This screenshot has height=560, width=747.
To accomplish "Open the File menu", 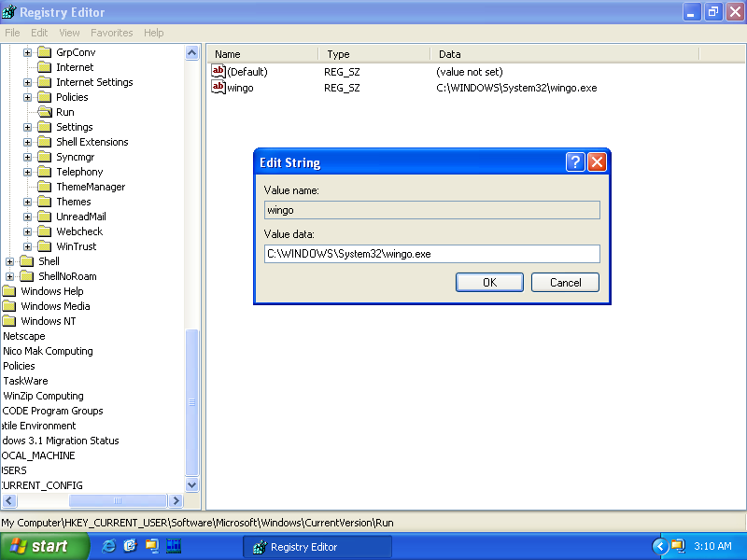I will pos(12,33).
